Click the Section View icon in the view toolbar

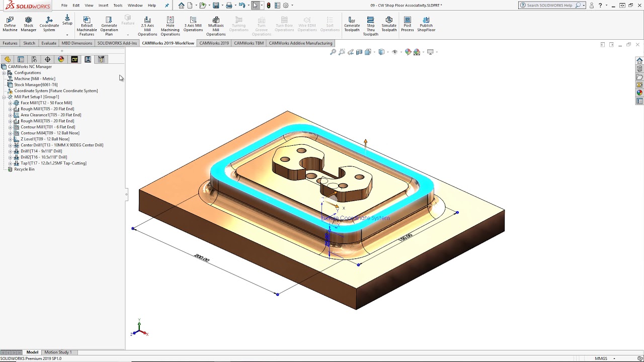click(x=359, y=52)
